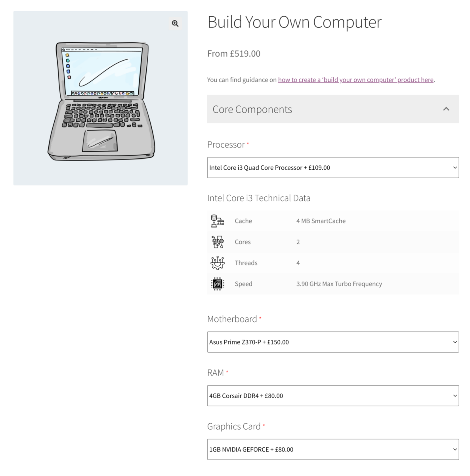Click the Motherboard field label
This screenshot has width=470, height=476.
click(x=232, y=319)
